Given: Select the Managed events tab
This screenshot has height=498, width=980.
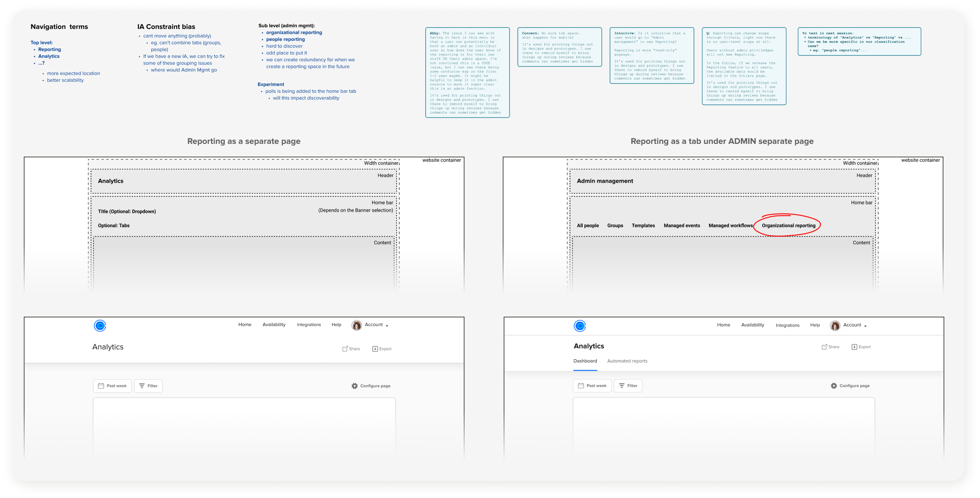Looking at the screenshot, I should (682, 226).
